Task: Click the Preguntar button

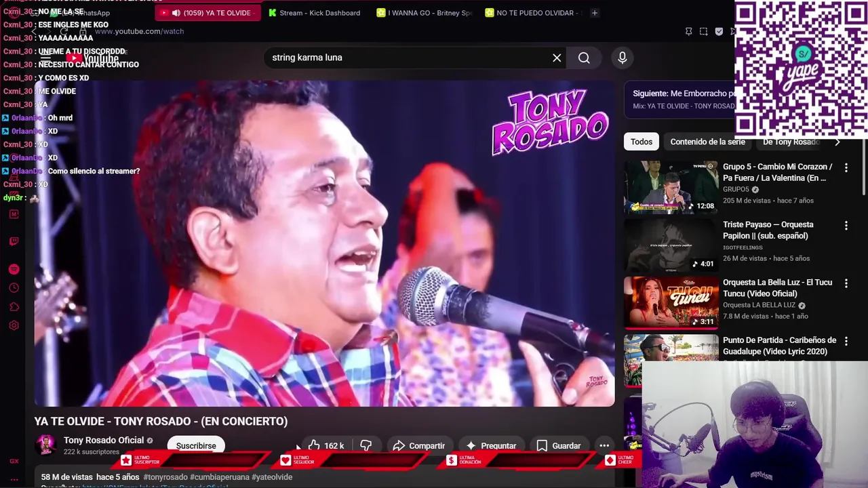Action: (491, 445)
